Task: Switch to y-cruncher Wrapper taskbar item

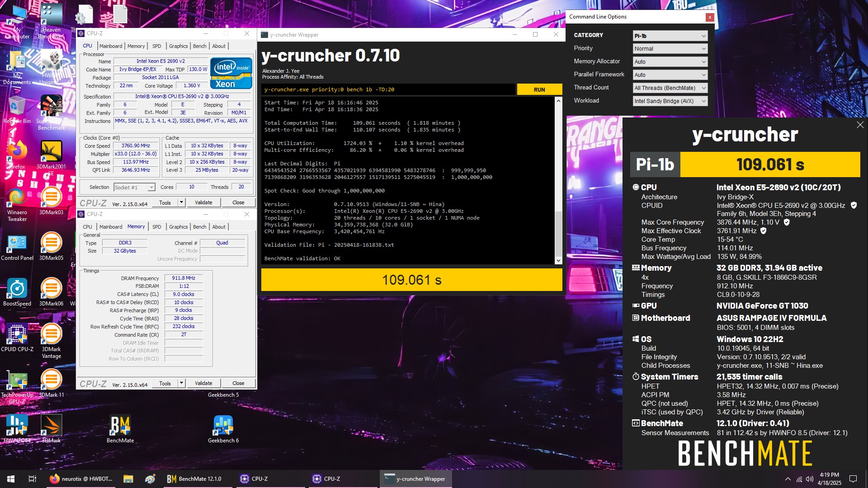Action: [415, 479]
